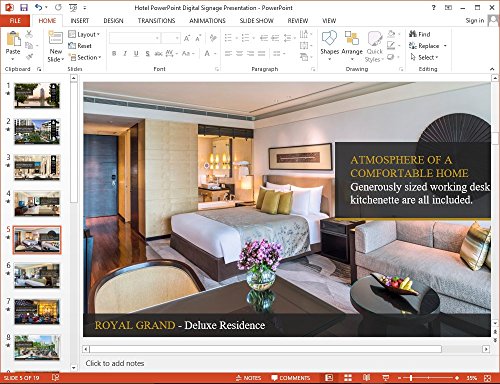Align text left

tap(228, 54)
